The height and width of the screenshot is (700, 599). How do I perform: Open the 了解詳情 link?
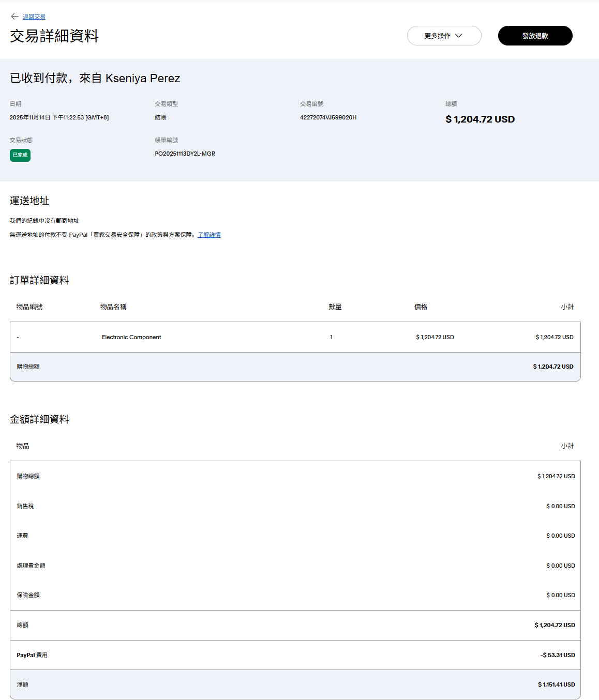click(209, 235)
